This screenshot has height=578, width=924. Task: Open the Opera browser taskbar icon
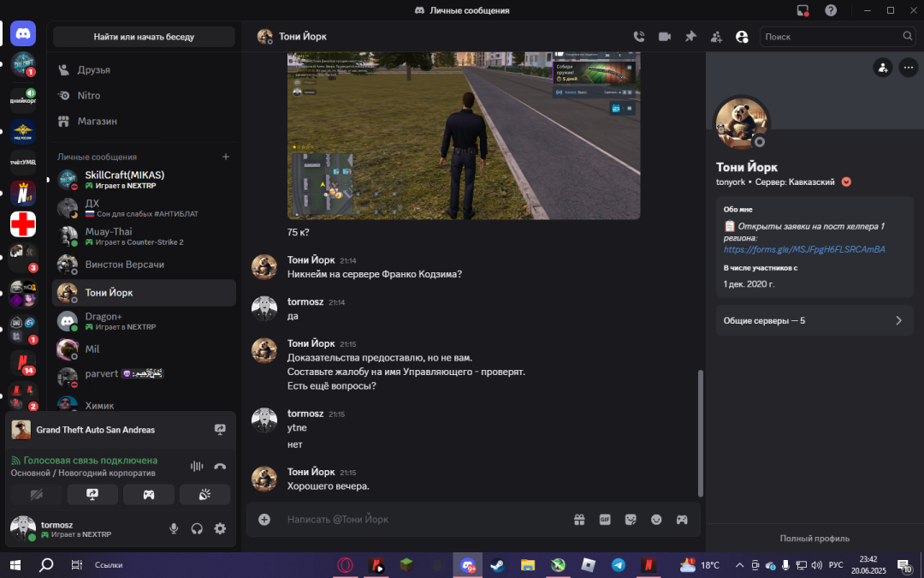(x=346, y=565)
